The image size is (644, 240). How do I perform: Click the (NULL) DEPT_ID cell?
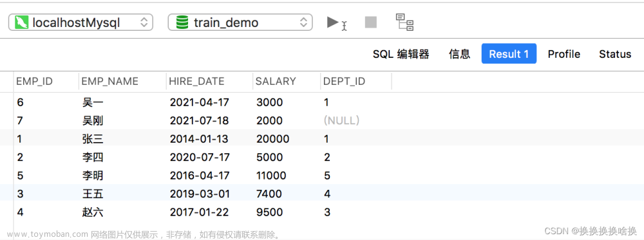(x=342, y=120)
